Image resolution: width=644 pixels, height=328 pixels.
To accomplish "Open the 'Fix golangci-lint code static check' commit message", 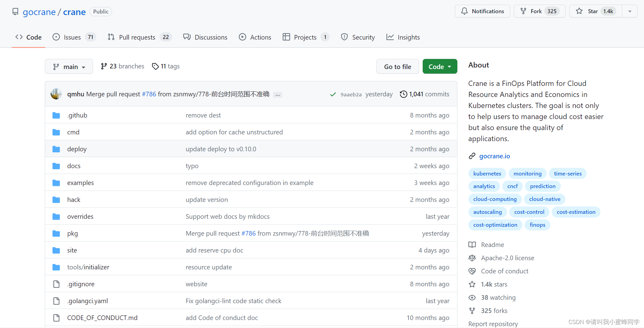I will (233, 301).
